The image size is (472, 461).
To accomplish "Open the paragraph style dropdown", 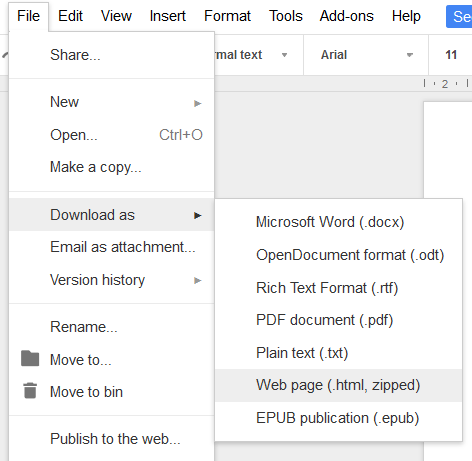I will point(258,55).
